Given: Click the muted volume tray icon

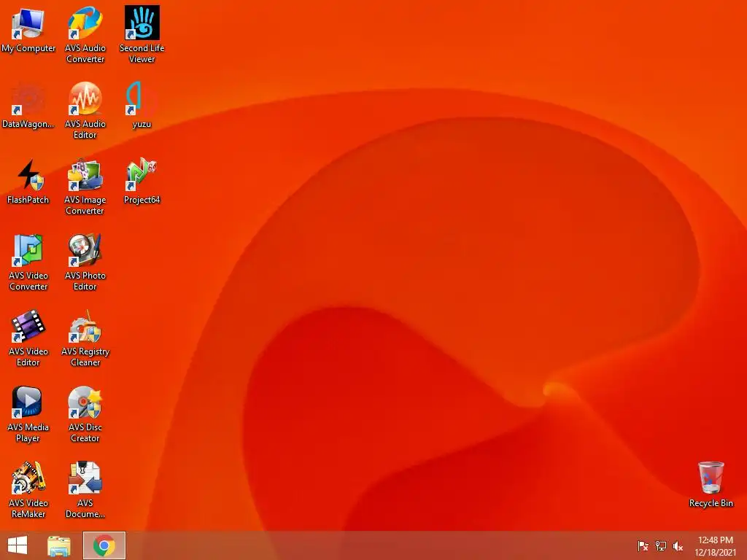Looking at the screenshot, I should point(678,545).
